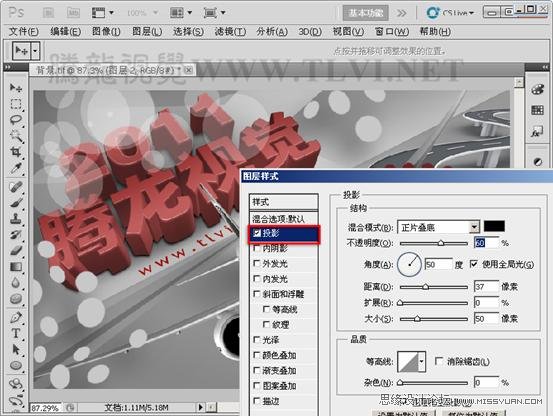Screen dimensions: 553x416
Task: Open the 混合模式 blend mode dropdown
Action: pos(475,227)
